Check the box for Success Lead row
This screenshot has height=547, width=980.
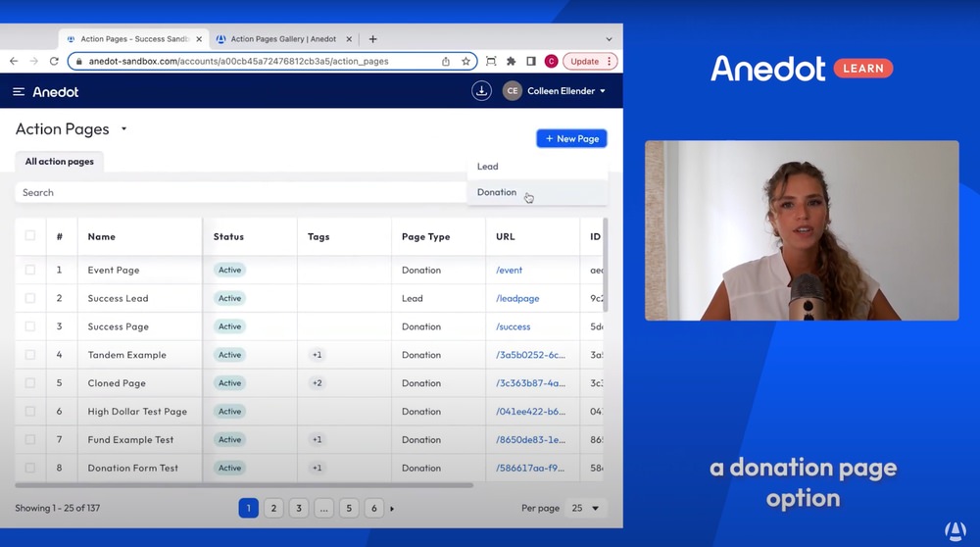tap(30, 298)
